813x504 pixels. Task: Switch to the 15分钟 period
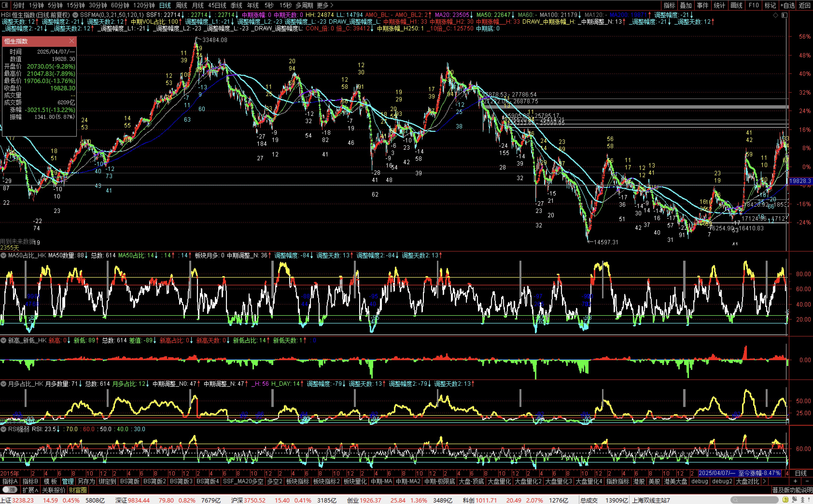coord(76,5)
